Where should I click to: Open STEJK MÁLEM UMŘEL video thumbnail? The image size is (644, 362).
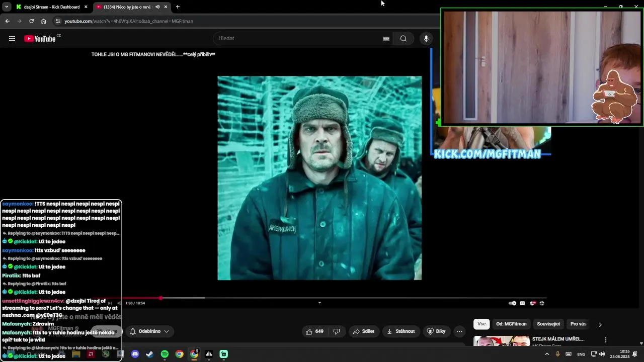coord(501,341)
